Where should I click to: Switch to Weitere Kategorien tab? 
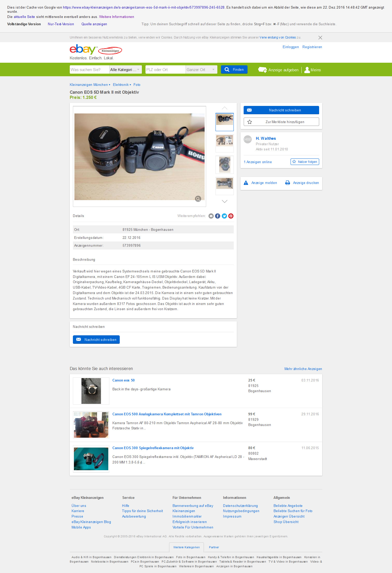click(186, 547)
